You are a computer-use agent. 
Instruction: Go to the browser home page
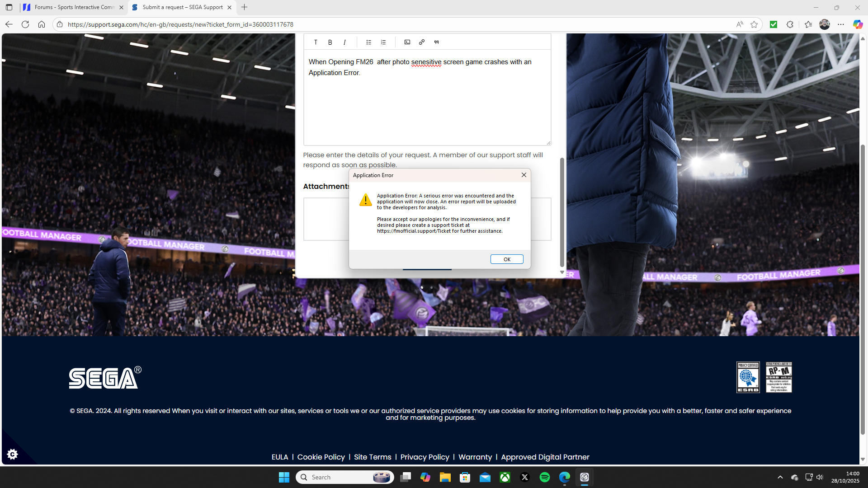[x=42, y=24]
